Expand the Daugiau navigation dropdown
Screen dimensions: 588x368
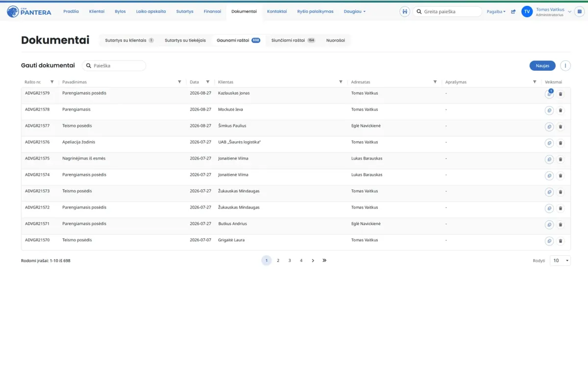click(x=354, y=11)
